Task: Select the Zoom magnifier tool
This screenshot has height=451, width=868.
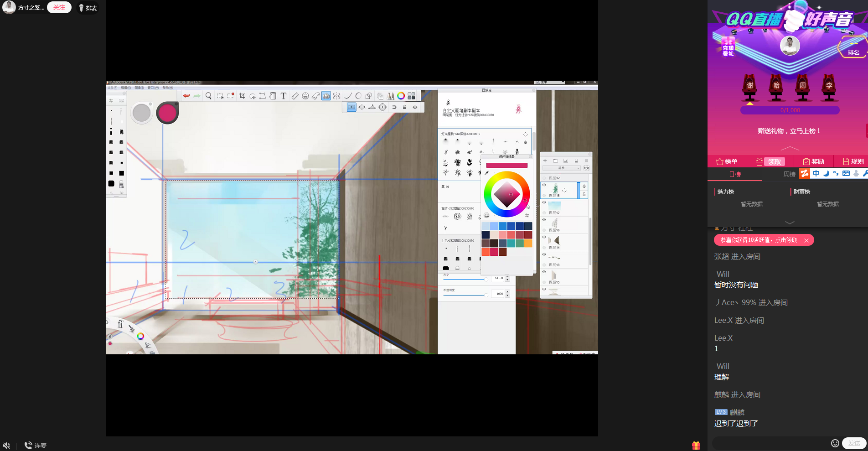Action: [208, 96]
